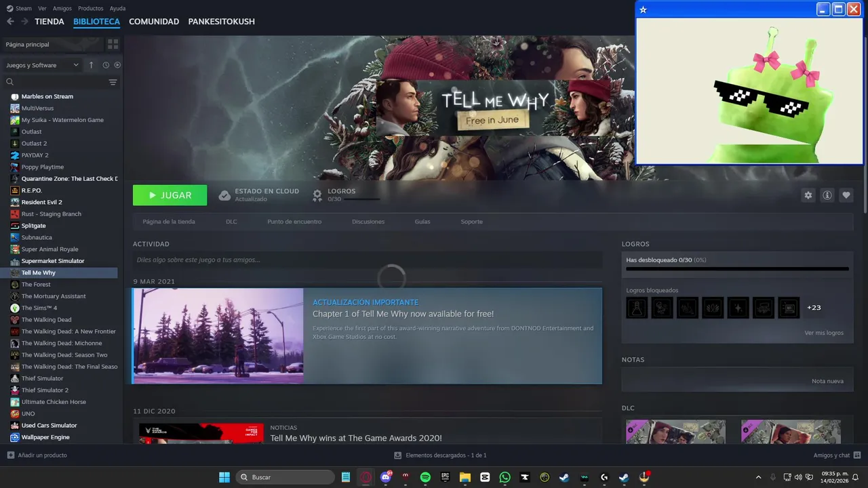Open Página principal in sidebar

click(53, 44)
